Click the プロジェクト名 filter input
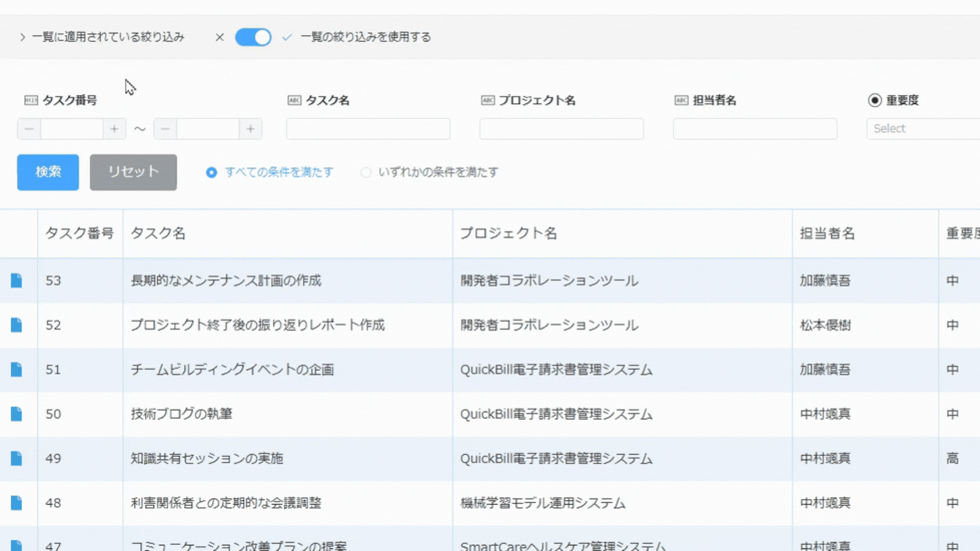The height and width of the screenshot is (551, 980). tap(561, 129)
